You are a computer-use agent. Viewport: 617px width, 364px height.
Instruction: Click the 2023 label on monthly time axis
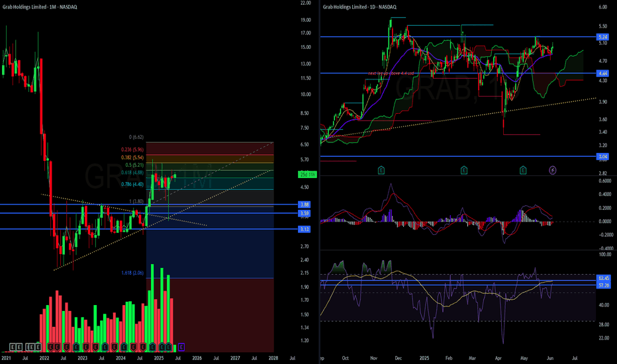(x=82, y=358)
